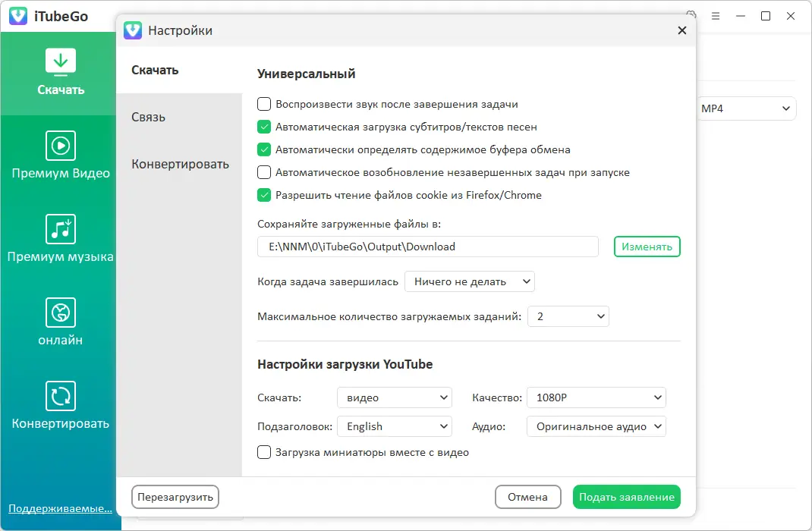Open the Download section icon in sidebar

coord(61,61)
